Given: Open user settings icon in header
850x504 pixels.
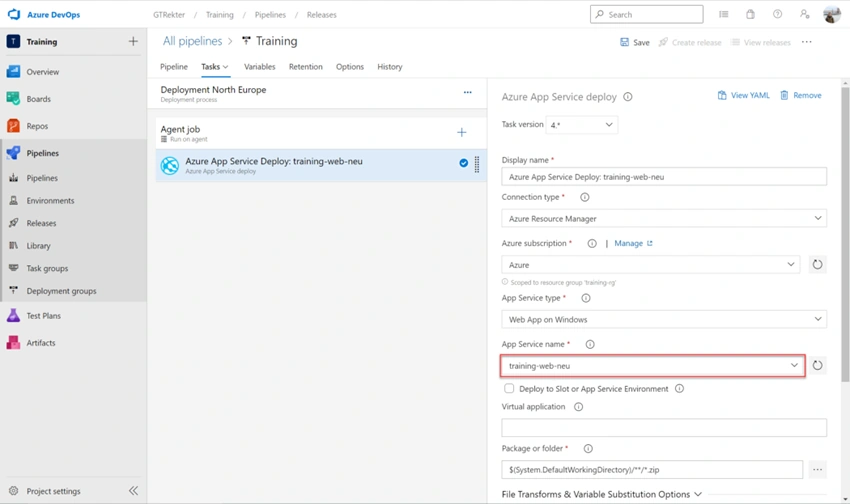Looking at the screenshot, I should coord(804,15).
